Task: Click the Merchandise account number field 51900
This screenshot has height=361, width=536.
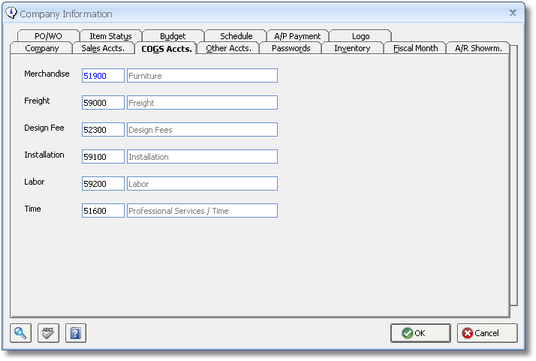Action: [103, 76]
